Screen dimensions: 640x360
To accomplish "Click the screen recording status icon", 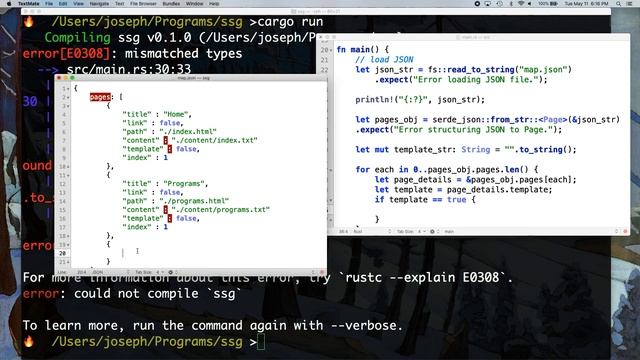I will click(x=477, y=4).
